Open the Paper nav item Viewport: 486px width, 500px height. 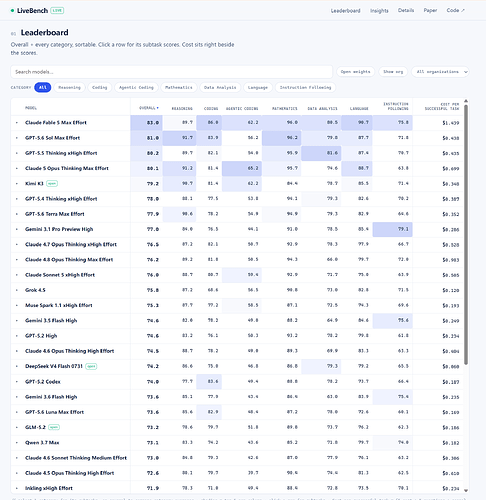click(430, 10)
